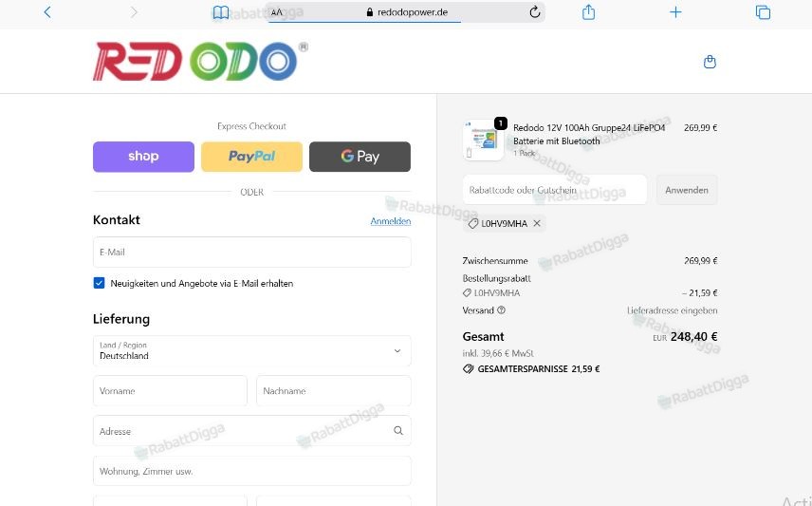Click the Kontakt section heading
The image size is (812, 506).
117,220
